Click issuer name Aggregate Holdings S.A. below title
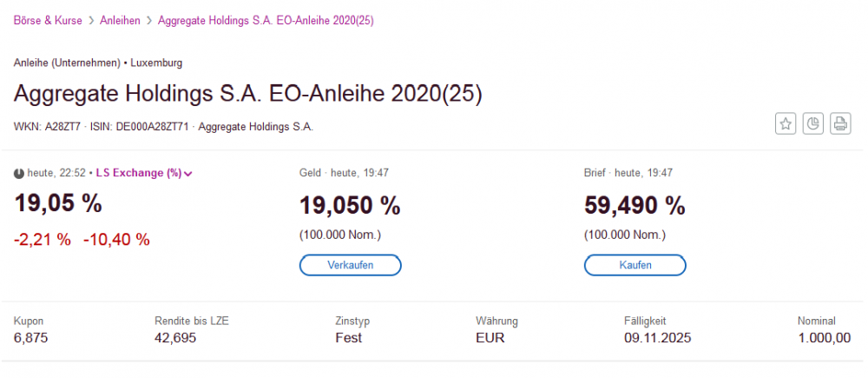The width and height of the screenshot is (868, 378). pyautogui.click(x=255, y=127)
